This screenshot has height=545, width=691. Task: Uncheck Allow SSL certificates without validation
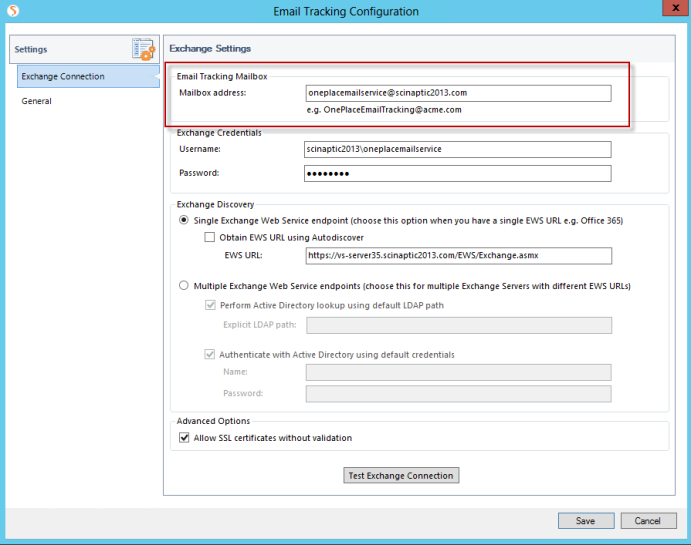184,437
